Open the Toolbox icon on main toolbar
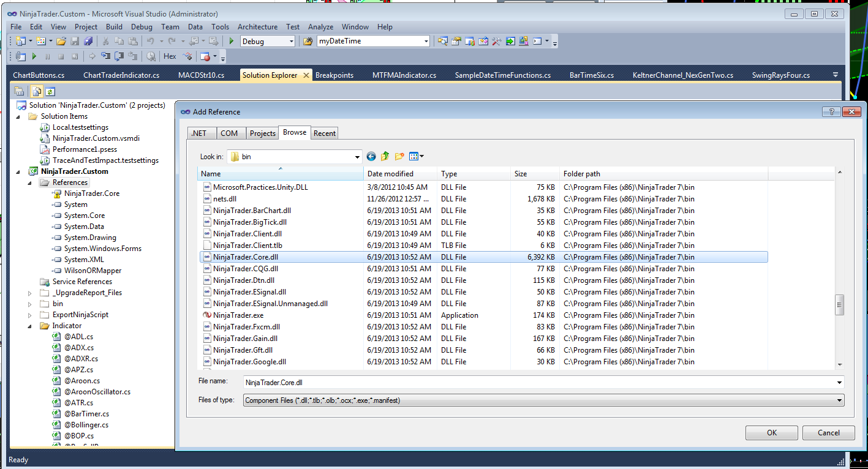The height and width of the screenshot is (469, 868). [x=496, y=41]
